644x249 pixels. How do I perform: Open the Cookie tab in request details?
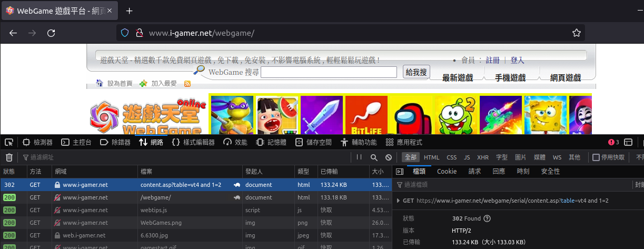tap(447, 172)
